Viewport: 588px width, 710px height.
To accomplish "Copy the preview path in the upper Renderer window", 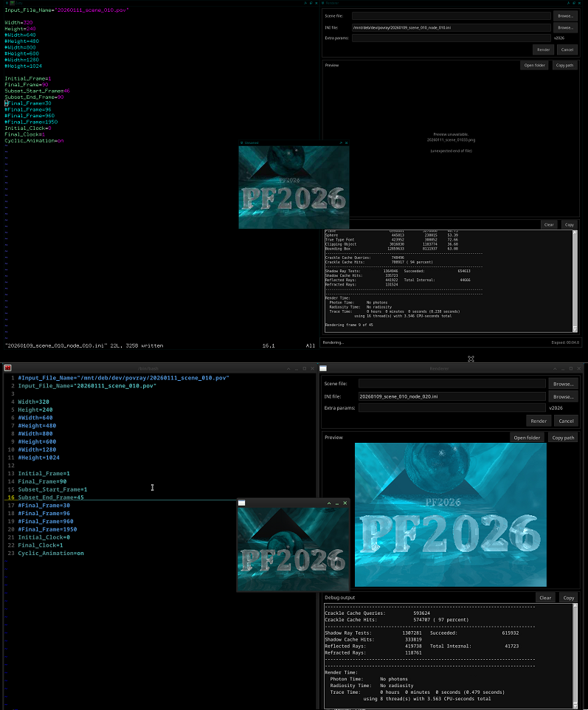I will point(565,65).
